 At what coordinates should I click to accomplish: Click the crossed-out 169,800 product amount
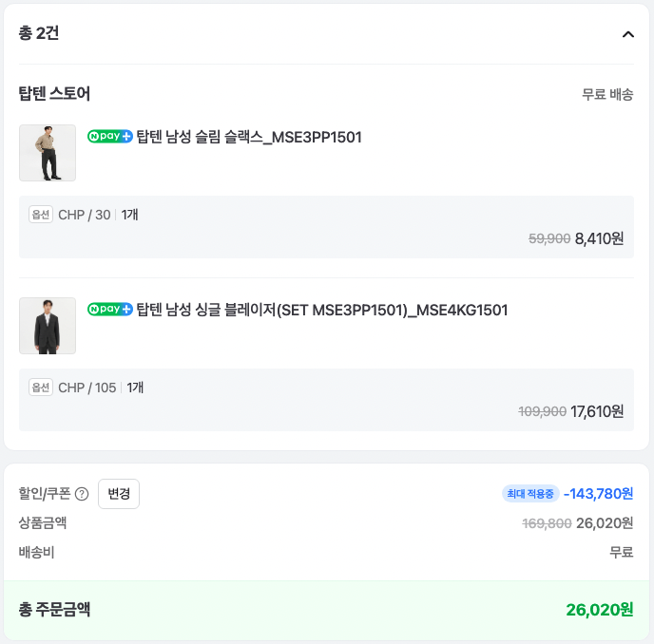click(x=547, y=523)
